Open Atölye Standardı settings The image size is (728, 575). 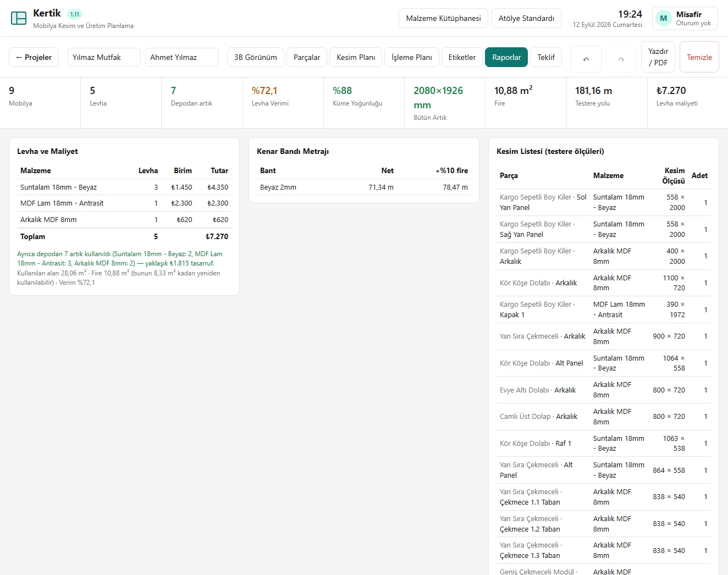pyautogui.click(x=526, y=18)
